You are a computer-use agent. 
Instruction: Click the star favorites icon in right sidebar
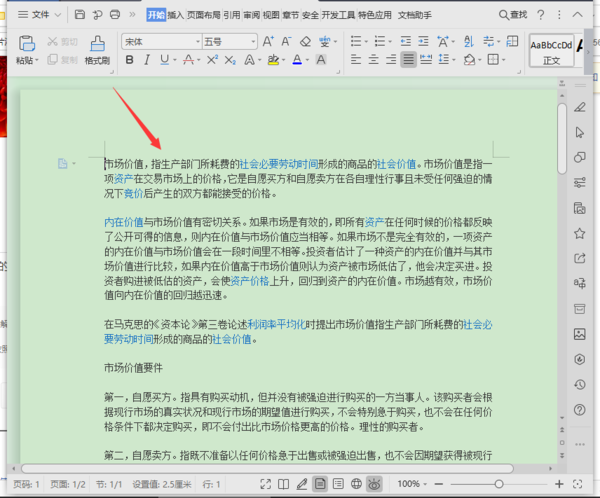click(580, 233)
